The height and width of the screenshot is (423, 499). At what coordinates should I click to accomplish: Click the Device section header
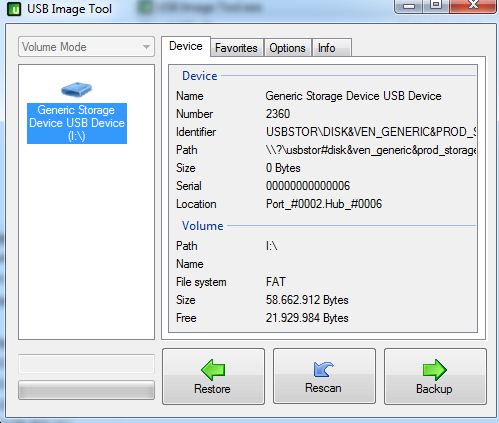coord(200,76)
